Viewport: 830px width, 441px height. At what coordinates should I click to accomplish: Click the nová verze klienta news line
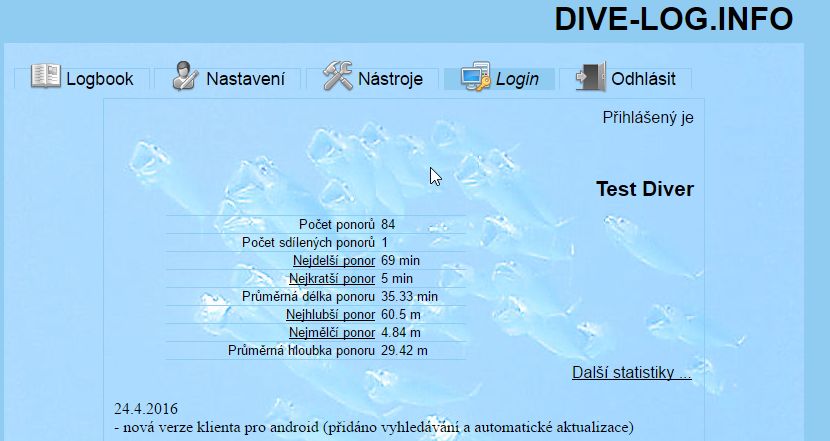tap(374, 427)
